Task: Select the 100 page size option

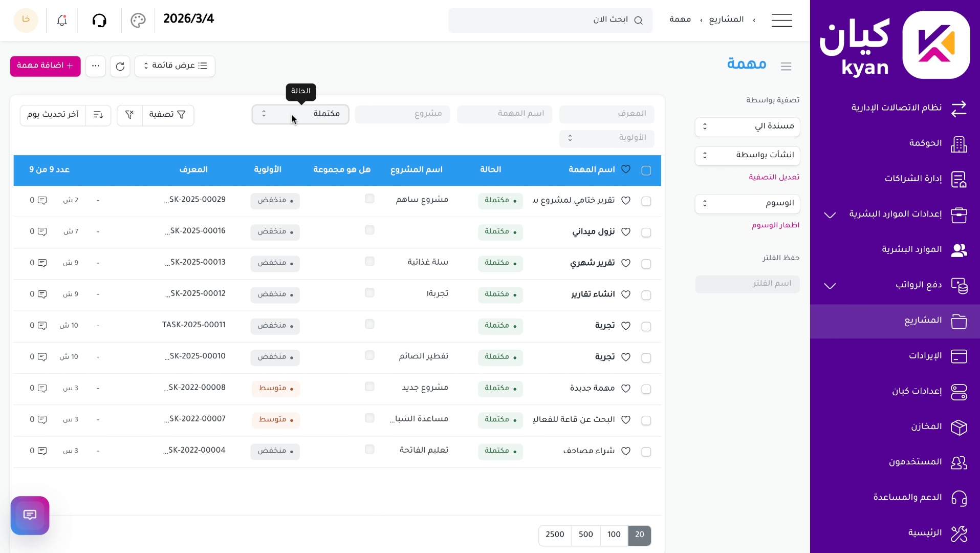Action: tap(614, 535)
